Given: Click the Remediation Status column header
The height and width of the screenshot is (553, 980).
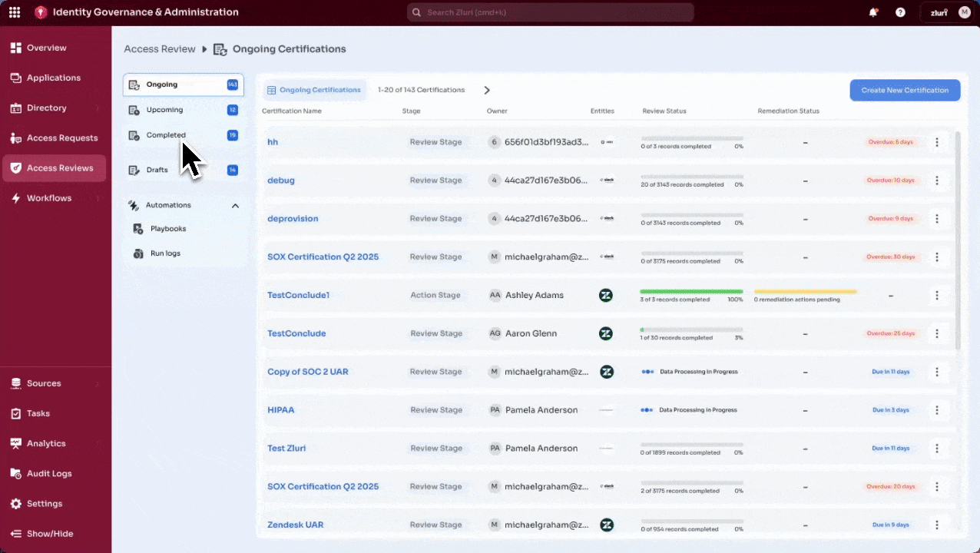Looking at the screenshot, I should [789, 111].
